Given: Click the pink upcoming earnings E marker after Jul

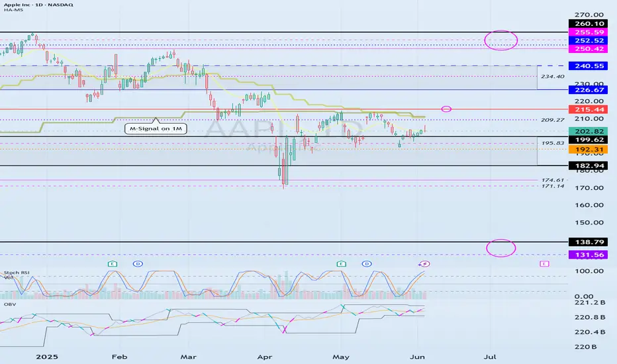Looking at the screenshot, I should pyautogui.click(x=544, y=263).
